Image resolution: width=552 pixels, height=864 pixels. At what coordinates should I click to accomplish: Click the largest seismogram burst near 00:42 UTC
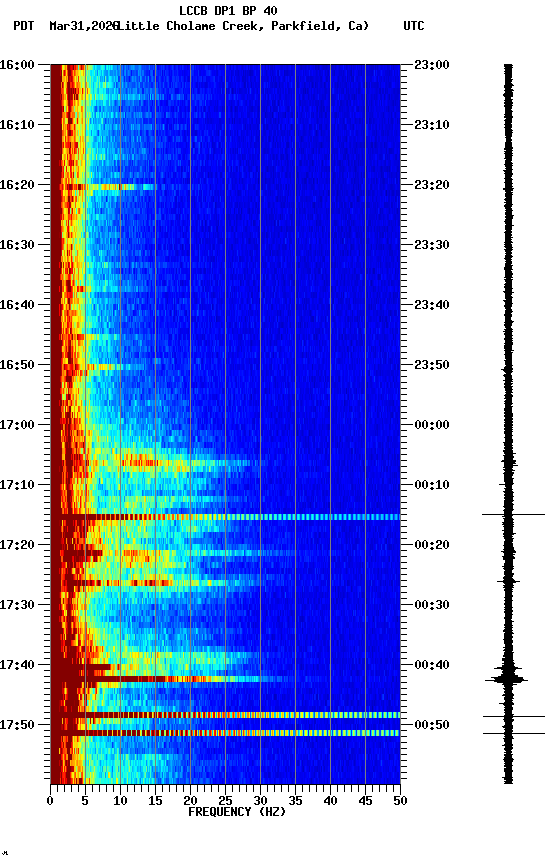[507, 679]
